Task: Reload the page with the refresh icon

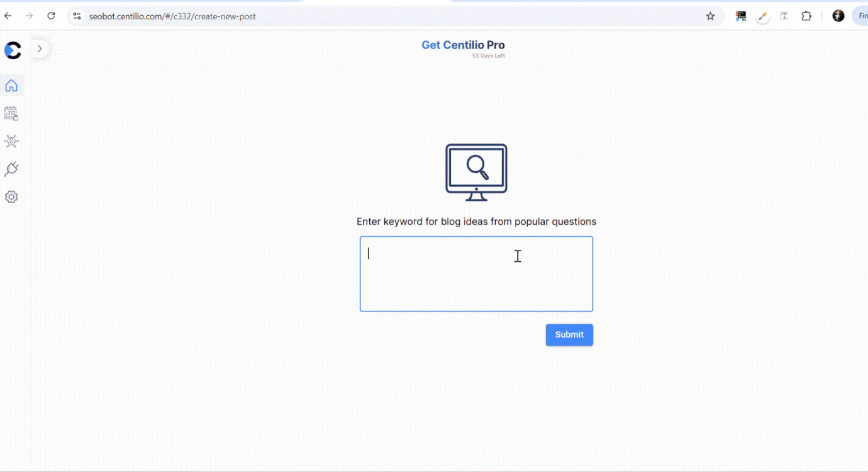Action: click(x=51, y=16)
